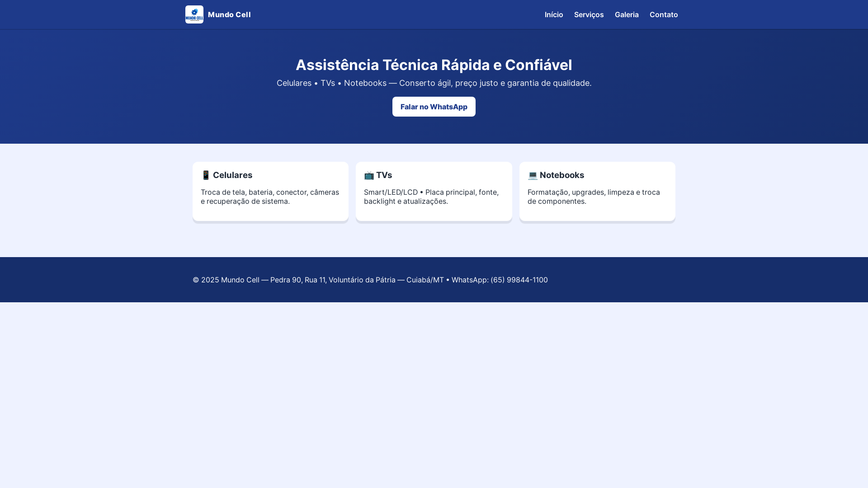
Task: Select the Notebooks card heading
Action: click(x=556, y=175)
